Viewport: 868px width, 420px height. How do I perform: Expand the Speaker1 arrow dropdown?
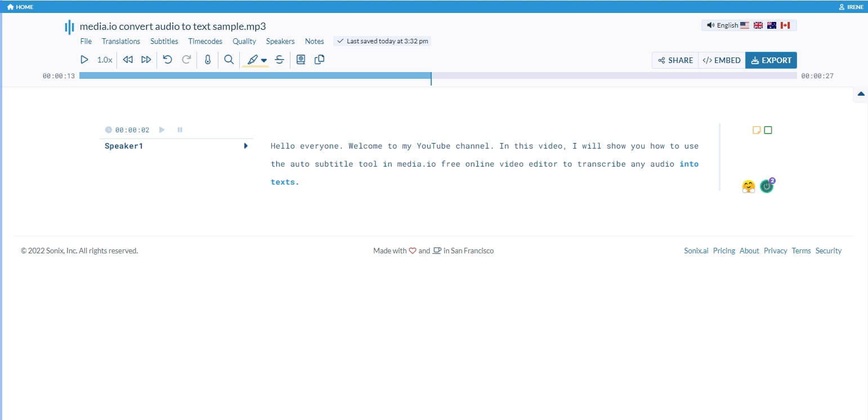coord(246,146)
